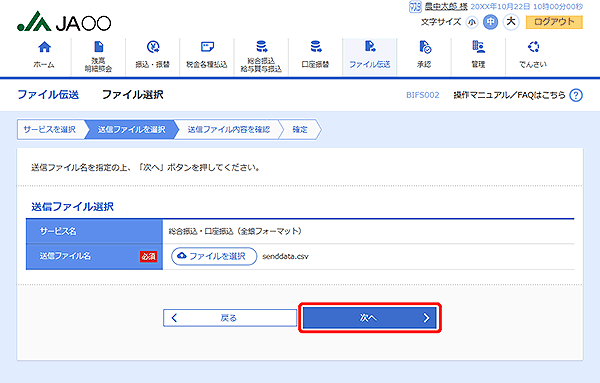This screenshot has height=383, width=600.
Task: Select step 確定
Action: point(300,129)
